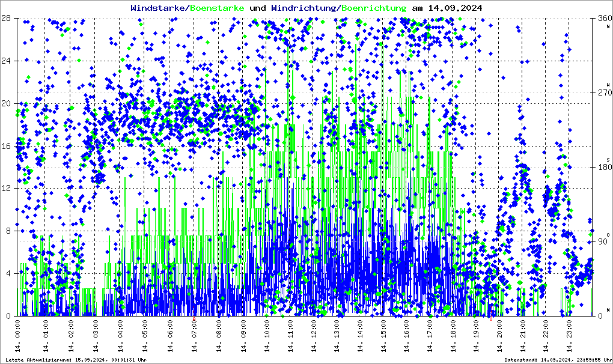613x364 pixels.
Task: Click the compass letter "O" on direction axis
Action: point(608,235)
